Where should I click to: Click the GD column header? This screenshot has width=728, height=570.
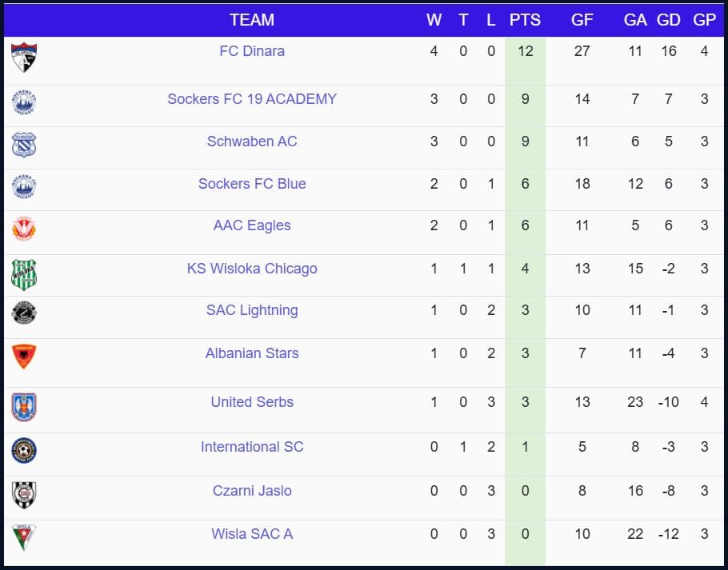click(x=668, y=20)
